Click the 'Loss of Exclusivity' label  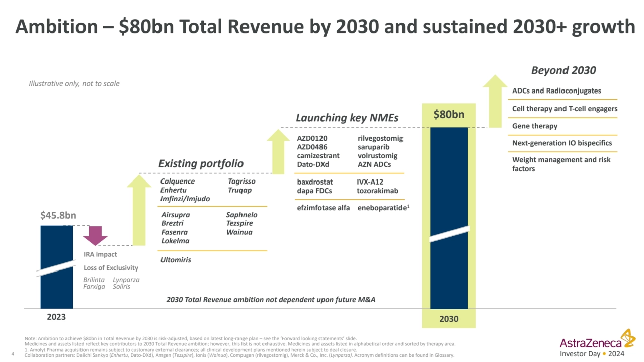pos(111,268)
